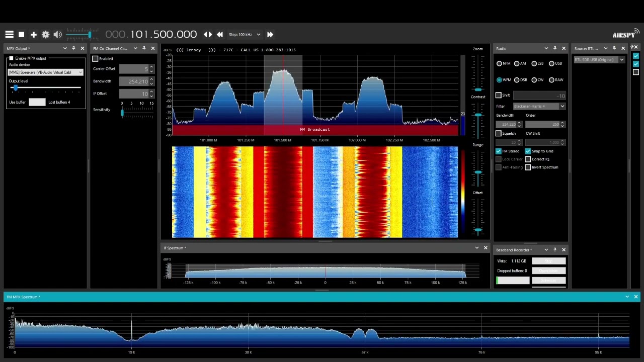Pin the far-right plugin sidebar
This screenshot has width=644, height=362.
point(632,47)
